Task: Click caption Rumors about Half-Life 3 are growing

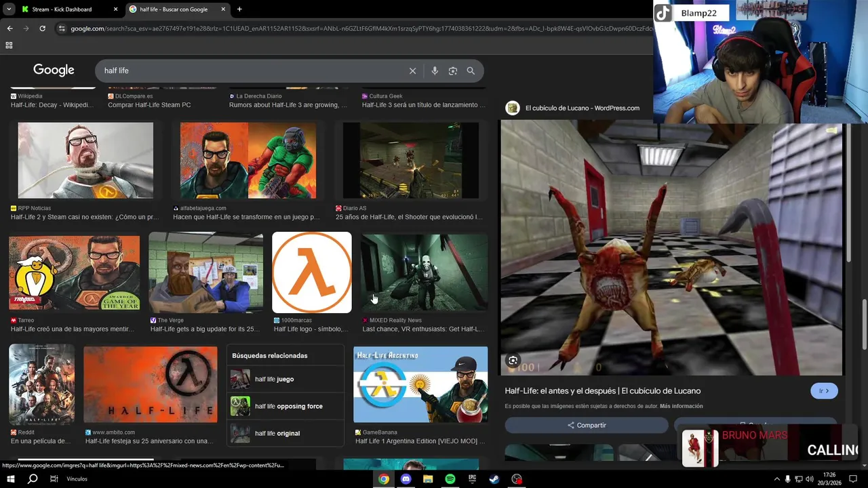Action: pos(288,105)
